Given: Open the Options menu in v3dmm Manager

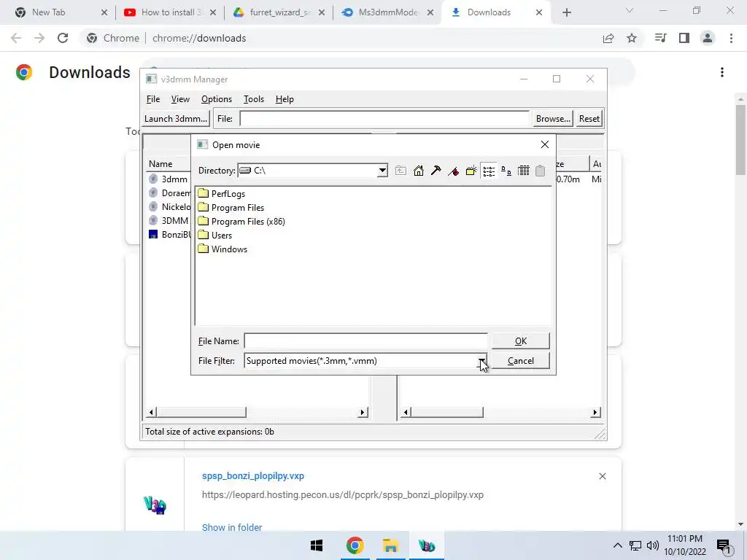Looking at the screenshot, I should coord(216,99).
